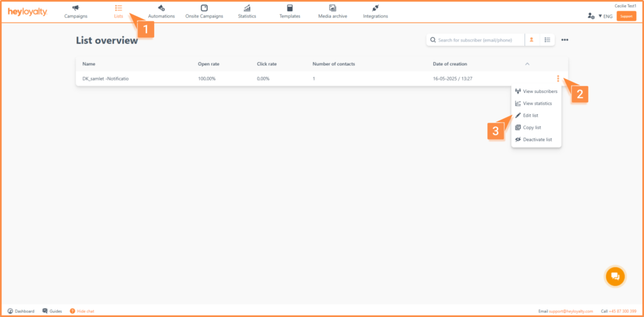Open the Templates section
This screenshot has width=644, height=317.
point(289,11)
